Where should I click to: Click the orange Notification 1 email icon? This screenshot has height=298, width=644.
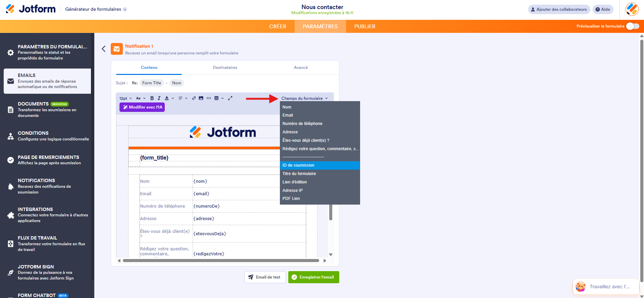coord(116,49)
